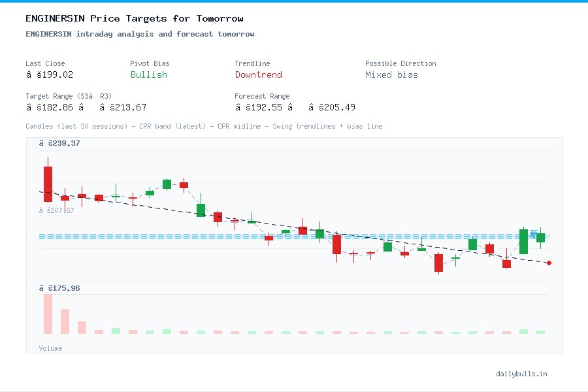Click the last green candle on the right
588x392 pixels.
540,238
